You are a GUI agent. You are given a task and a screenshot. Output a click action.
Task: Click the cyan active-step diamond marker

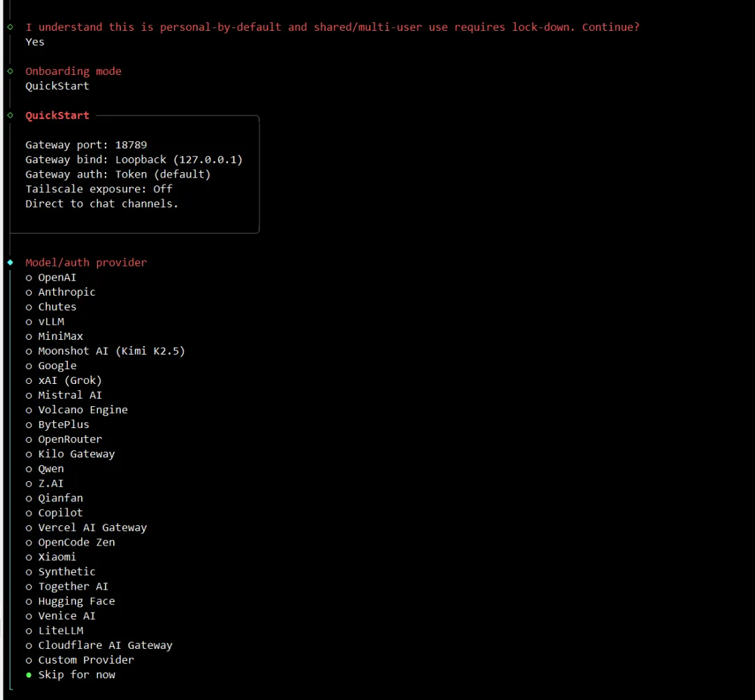click(x=10, y=262)
